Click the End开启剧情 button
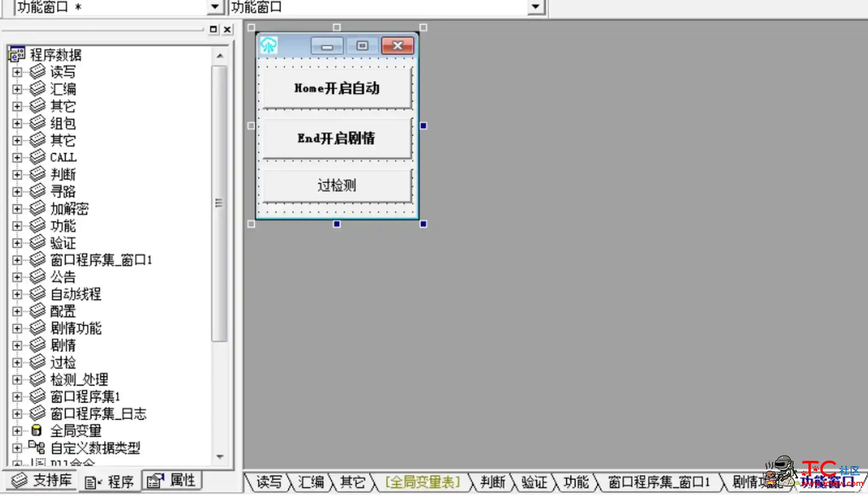The height and width of the screenshot is (495, 868). point(336,138)
